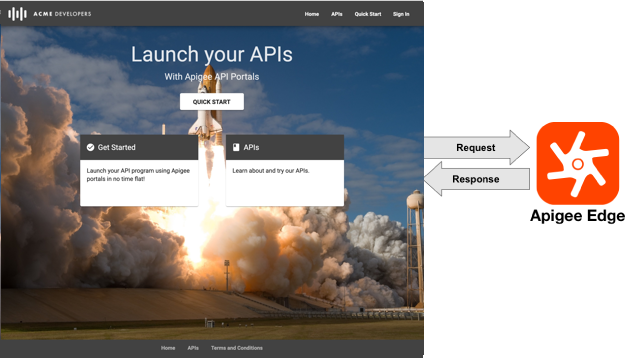Viewport: 640px width, 360px height.
Task: Open the APIs card header
Action: click(x=285, y=147)
